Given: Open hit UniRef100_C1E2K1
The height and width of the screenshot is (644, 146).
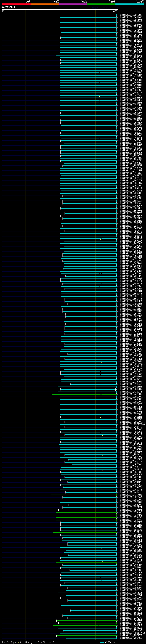Looking at the screenshot, I should (131, 610).
